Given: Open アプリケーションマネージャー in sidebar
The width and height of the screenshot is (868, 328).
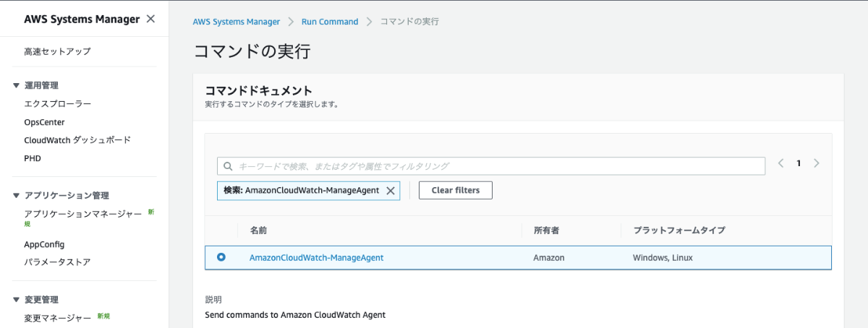Looking at the screenshot, I should [x=83, y=214].
